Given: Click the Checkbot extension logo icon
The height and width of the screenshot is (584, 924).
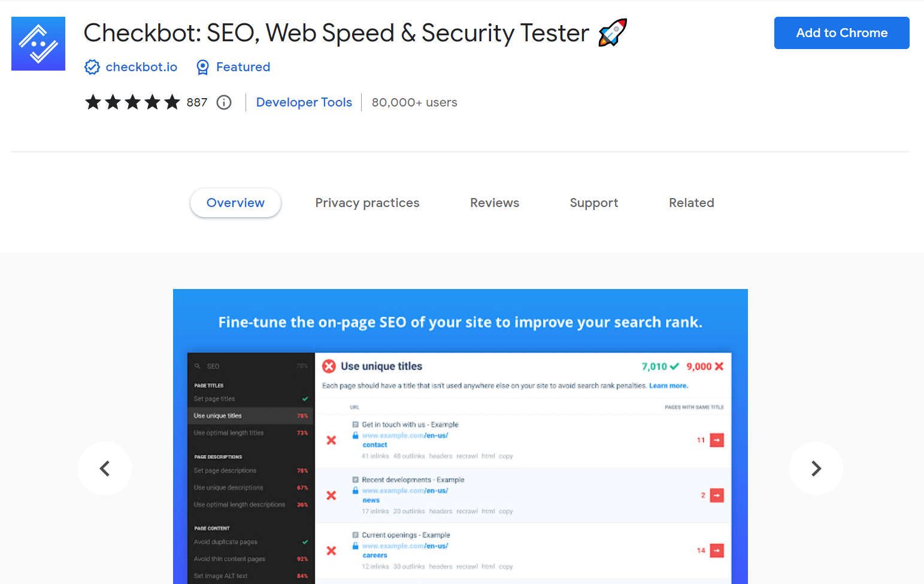Looking at the screenshot, I should coord(38,43).
